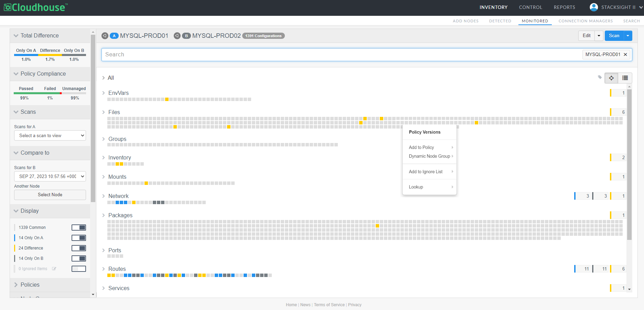Enable the 0 Ignored Items switch
This screenshot has height=310, width=644.
coord(79,269)
